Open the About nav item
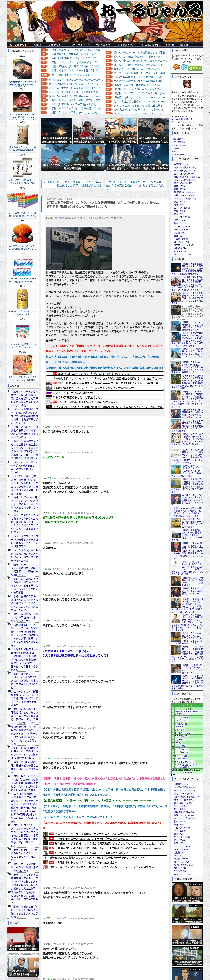Screen dimensions: 210x980 tap(37, 45)
